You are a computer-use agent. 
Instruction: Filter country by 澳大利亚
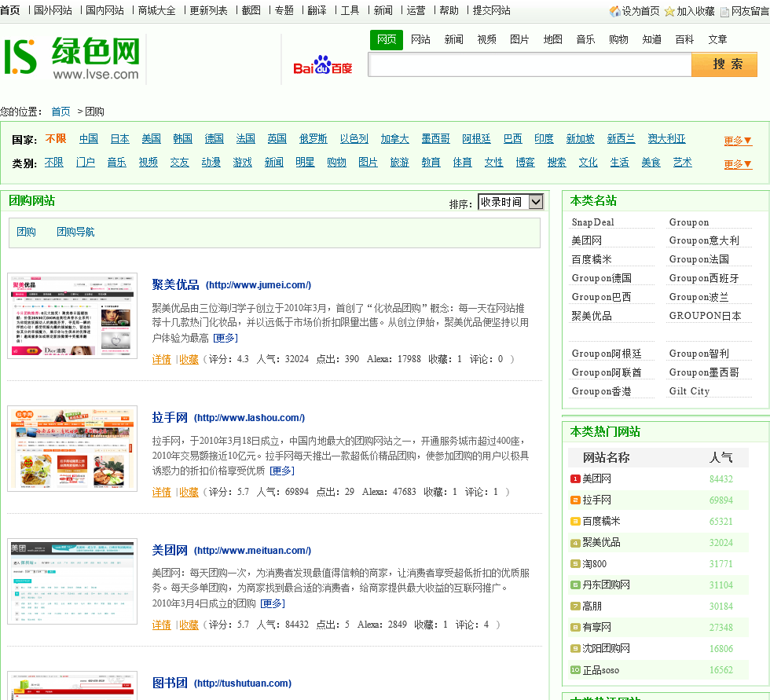point(666,139)
